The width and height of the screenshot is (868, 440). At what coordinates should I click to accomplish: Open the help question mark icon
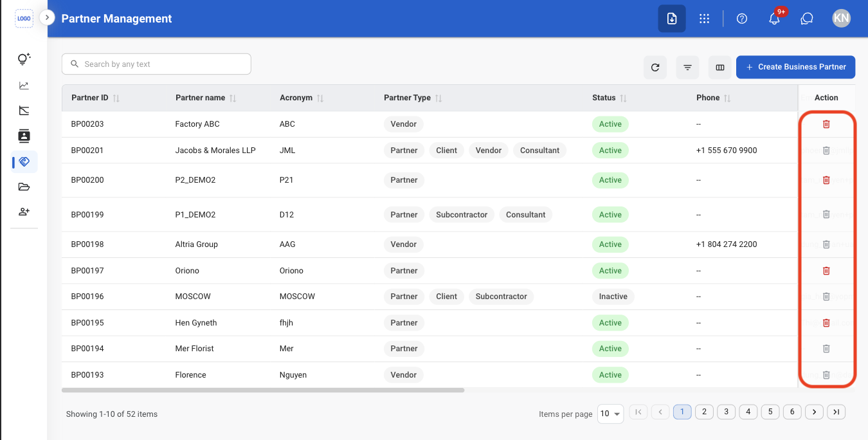742,19
